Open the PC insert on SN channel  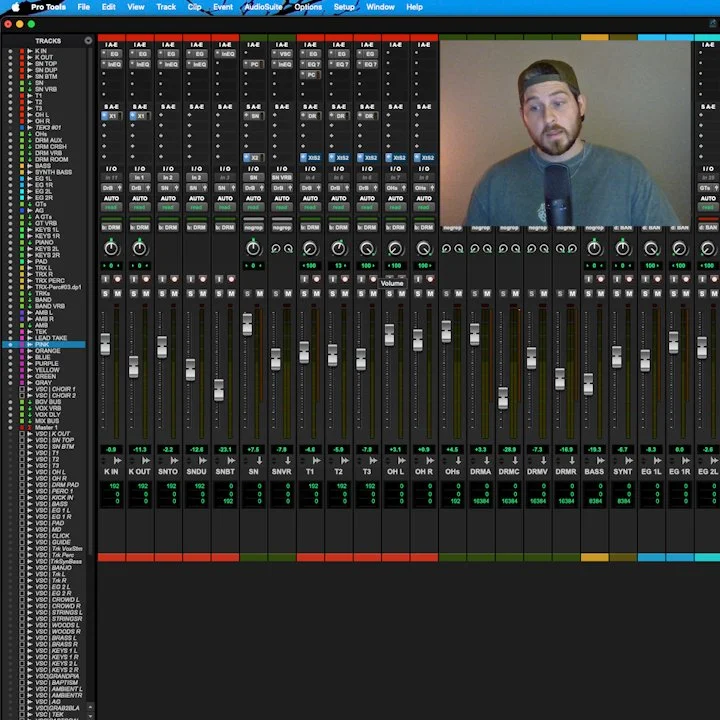[253, 64]
